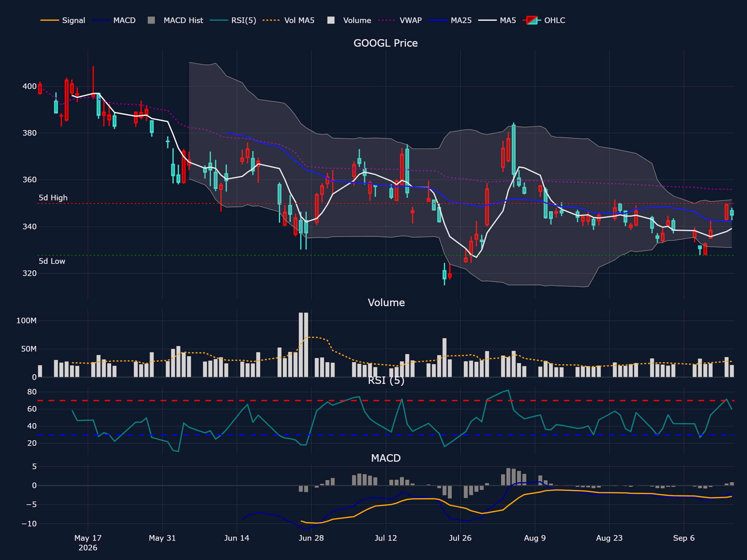Toggle the Vol MA5 legend entry
The image size is (747, 560).
coord(289,20)
